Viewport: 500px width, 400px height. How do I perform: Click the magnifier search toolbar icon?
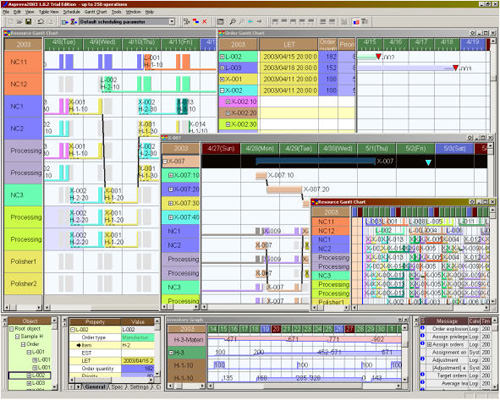point(232,22)
